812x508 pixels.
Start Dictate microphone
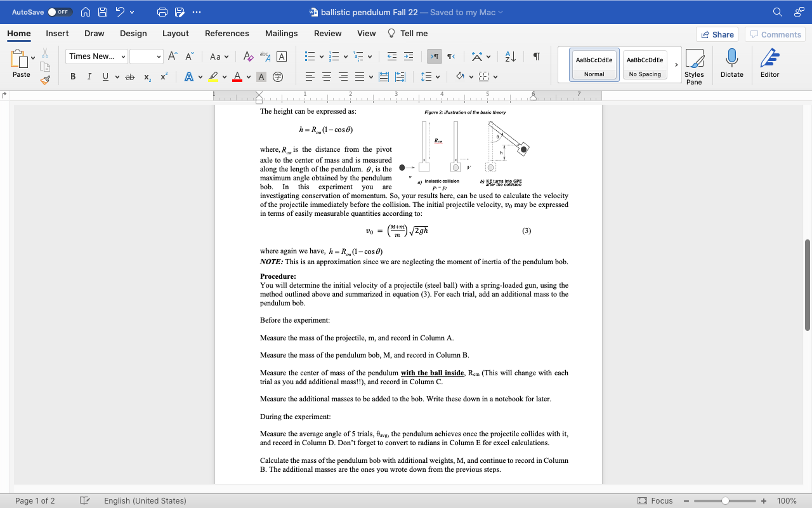[731, 63]
